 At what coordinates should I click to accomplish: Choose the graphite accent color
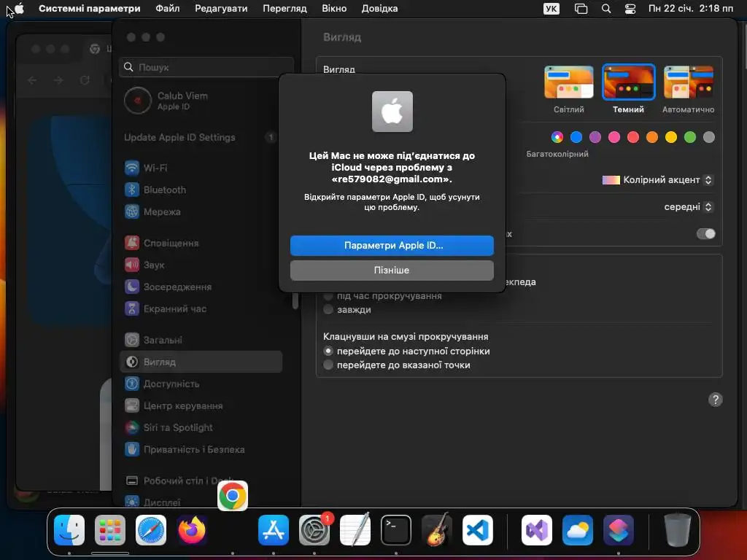pos(709,137)
